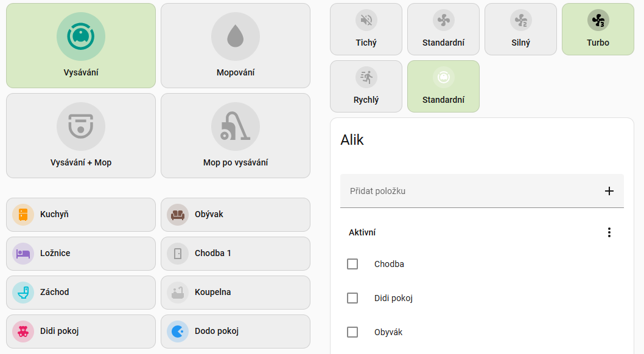Mark the Obyvák item as done

click(x=352, y=332)
